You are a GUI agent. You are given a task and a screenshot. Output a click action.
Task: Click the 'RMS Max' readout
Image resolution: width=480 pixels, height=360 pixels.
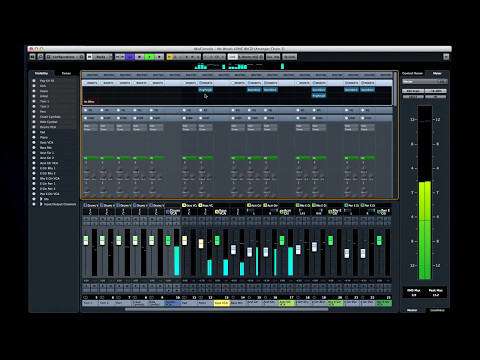pyautogui.click(x=413, y=293)
